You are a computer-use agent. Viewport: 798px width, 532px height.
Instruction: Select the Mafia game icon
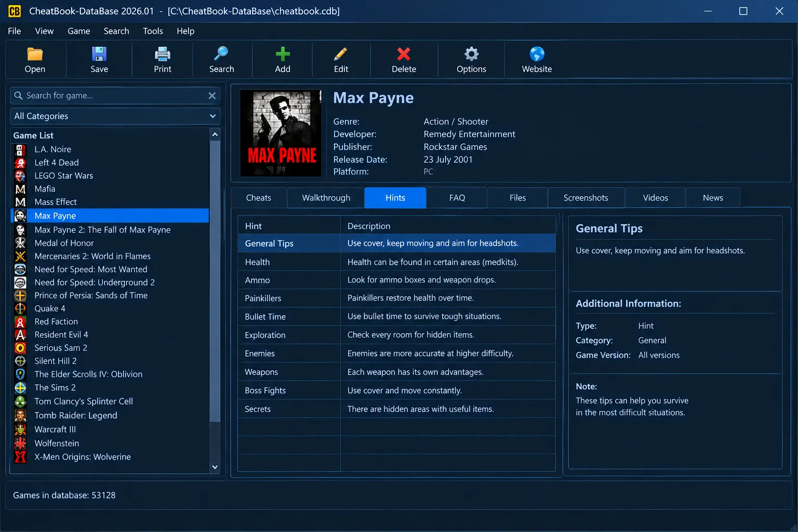(20, 189)
